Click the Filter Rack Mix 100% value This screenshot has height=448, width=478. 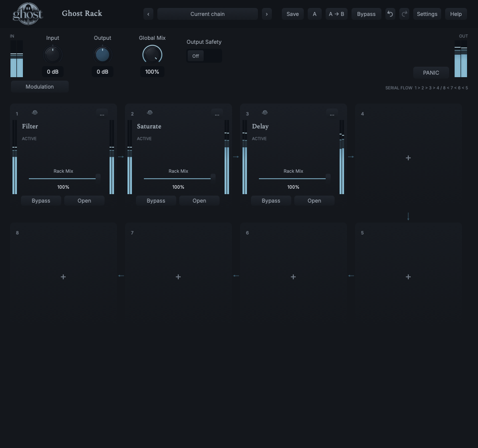63,187
